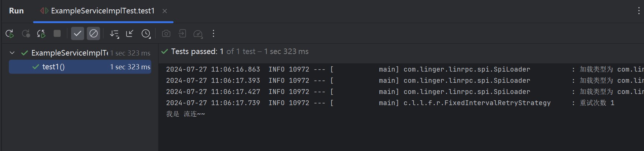
Task: Click the Rerun Failed Tests icon
Action: coord(26,34)
